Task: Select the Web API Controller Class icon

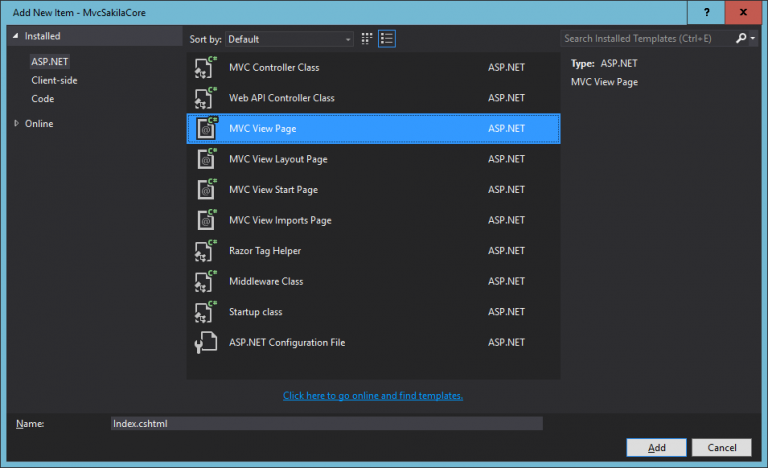Action: click(205, 98)
